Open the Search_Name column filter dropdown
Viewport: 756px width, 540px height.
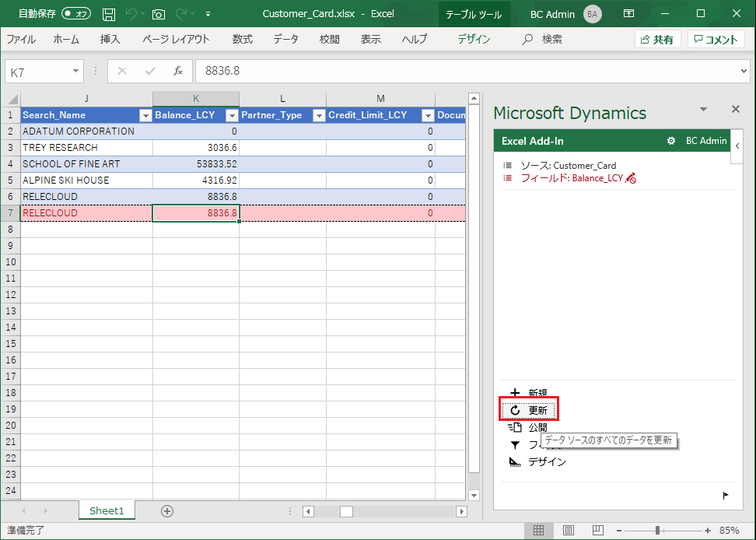pyautogui.click(x=145, y=115)
